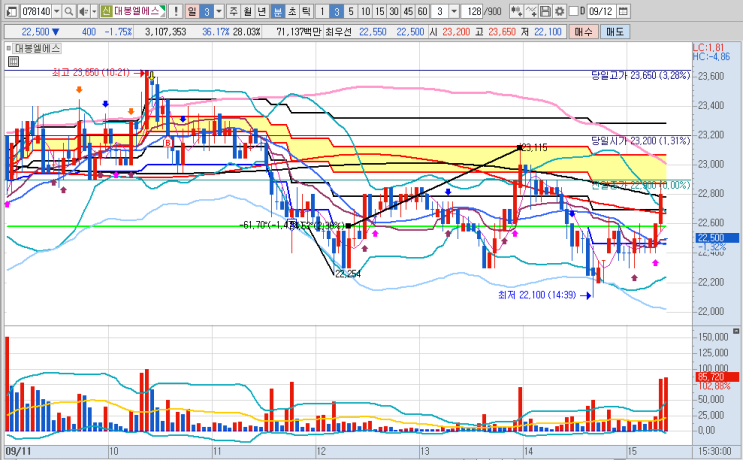Viewport: 743px width, 460px height.
Task: Select the 초 second period toggle
Action: (292, 11)
